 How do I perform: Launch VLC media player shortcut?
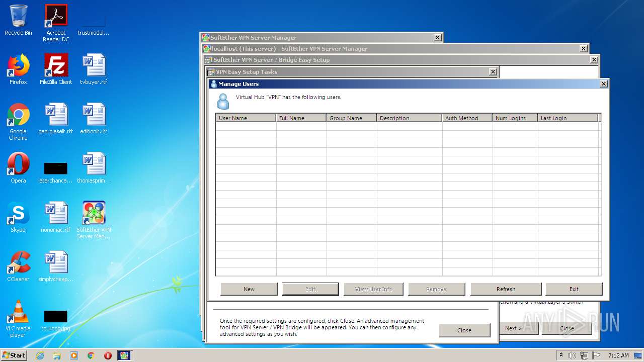18,319
